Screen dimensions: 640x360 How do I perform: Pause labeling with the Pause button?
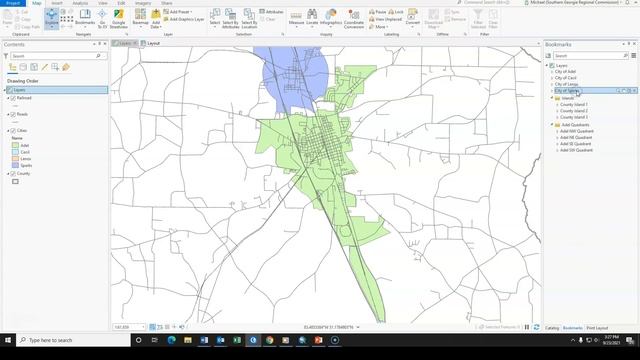pyautogui.click(x=377, y=12)
